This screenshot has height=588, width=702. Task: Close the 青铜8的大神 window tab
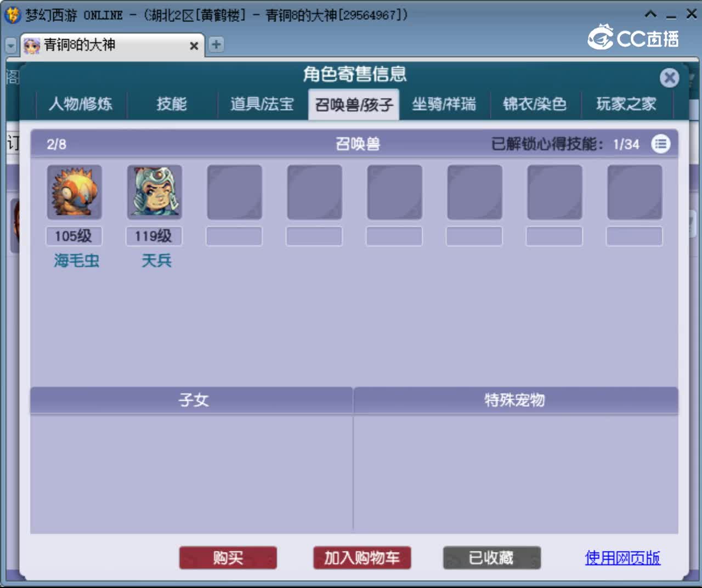(x=194, y=46)
